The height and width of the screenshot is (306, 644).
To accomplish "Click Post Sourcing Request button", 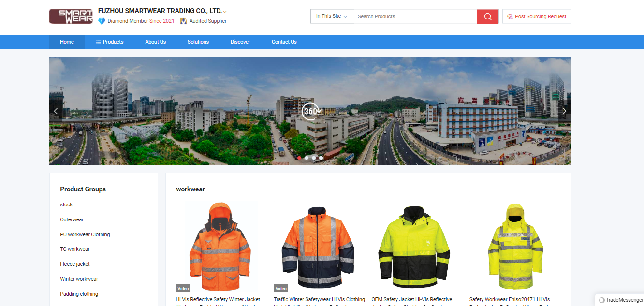I will pyautogui.click(x=537, y=16).
